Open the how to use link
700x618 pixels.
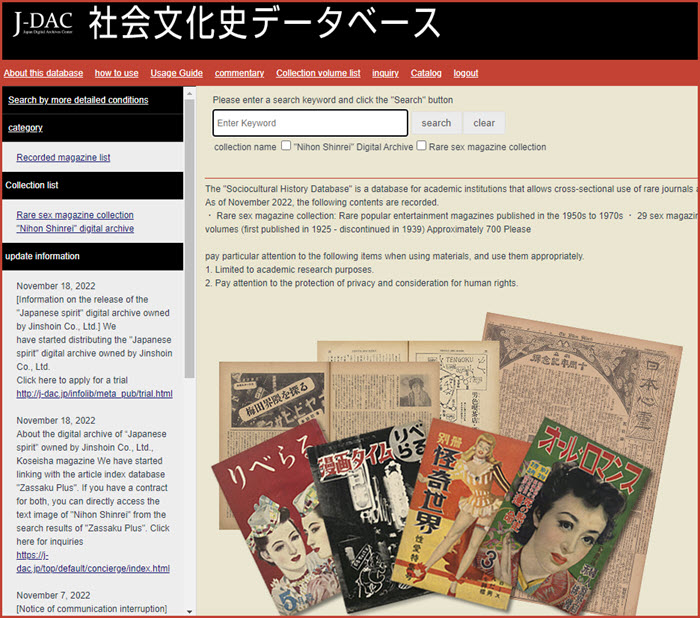[117, 73]
